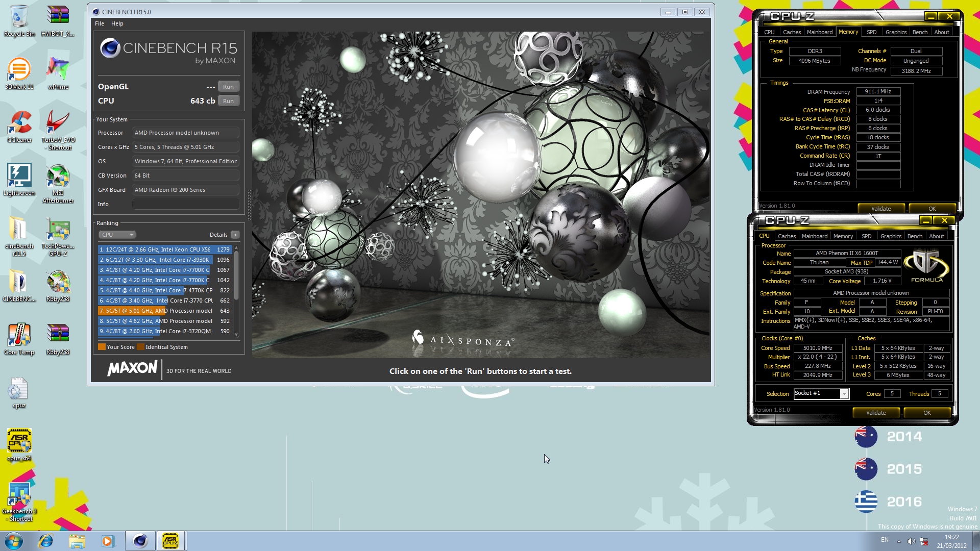Select ranking entry 12C/24T Intel Xeon
The width and height of the screenshot is (980, 551).
coord(165,249)
